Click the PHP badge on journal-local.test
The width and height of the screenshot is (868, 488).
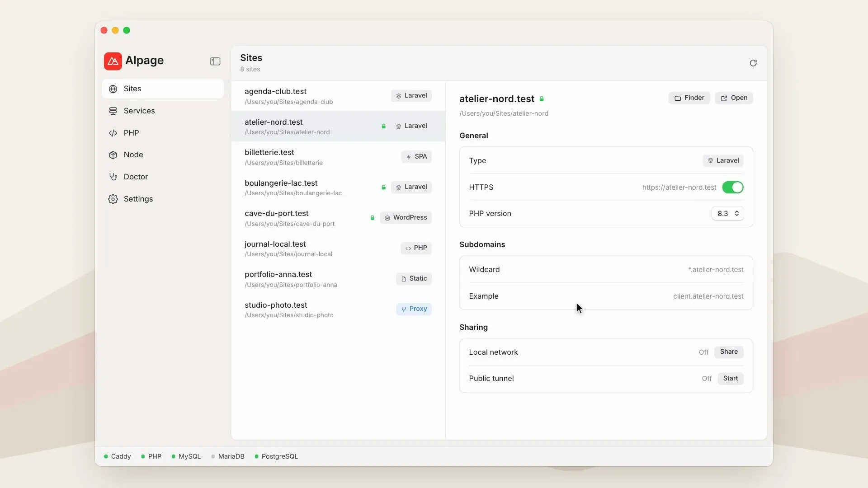pyautogui.click(x=416, y=248)
